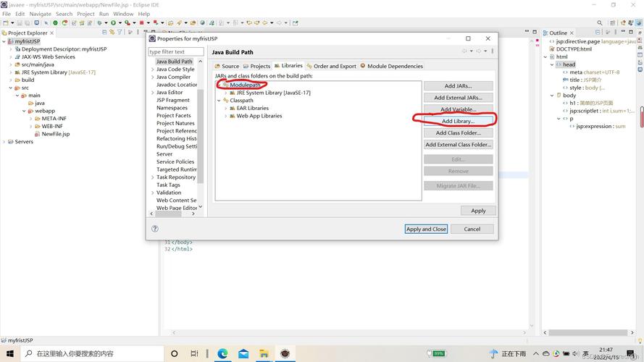Expand the Web App Libraries entry
Screen dimensions: 644x362
[x=226, y=116]
